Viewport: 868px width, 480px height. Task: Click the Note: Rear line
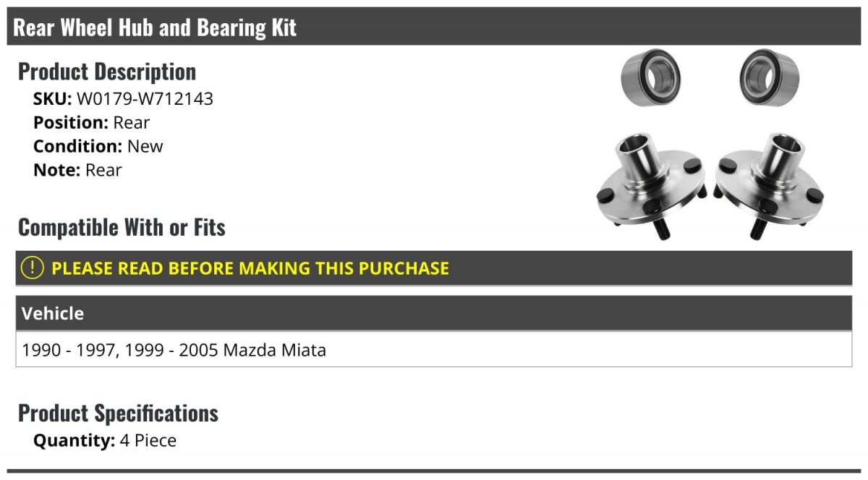pyautogui.click(x=77, y=171)
